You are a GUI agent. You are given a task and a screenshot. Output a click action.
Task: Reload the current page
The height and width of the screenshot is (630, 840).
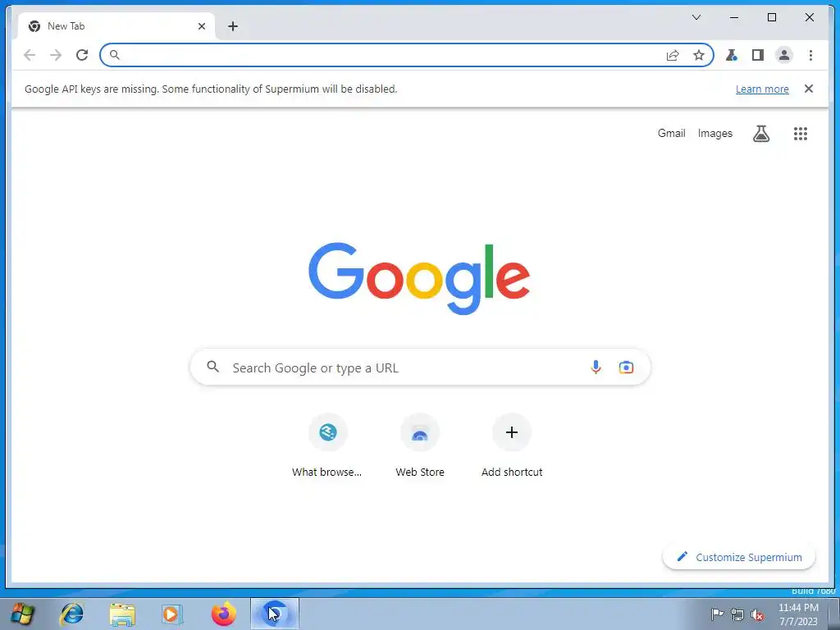click(x=82, y=55)
